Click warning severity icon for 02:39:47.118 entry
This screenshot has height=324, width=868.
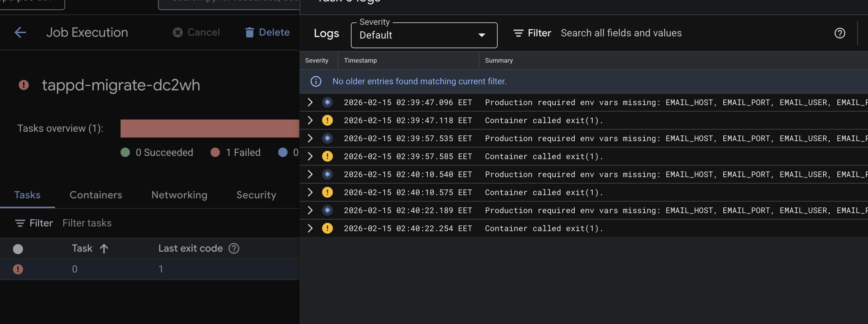pyautogui.click(x=327, y=120)
